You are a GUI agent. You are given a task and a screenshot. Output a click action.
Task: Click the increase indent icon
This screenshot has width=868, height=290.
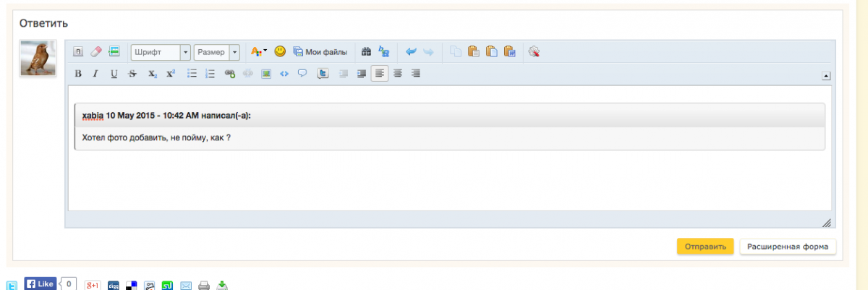[x=361, y=74]
